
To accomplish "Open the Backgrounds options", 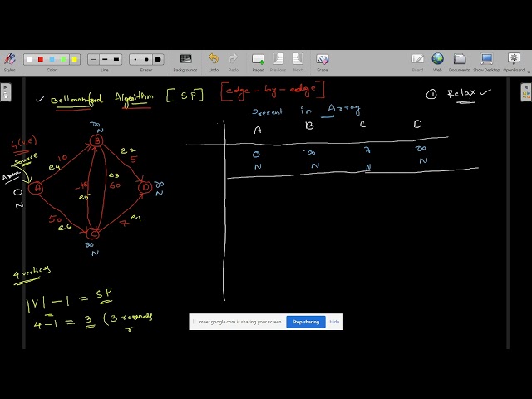I will click(x=185, y=62).
